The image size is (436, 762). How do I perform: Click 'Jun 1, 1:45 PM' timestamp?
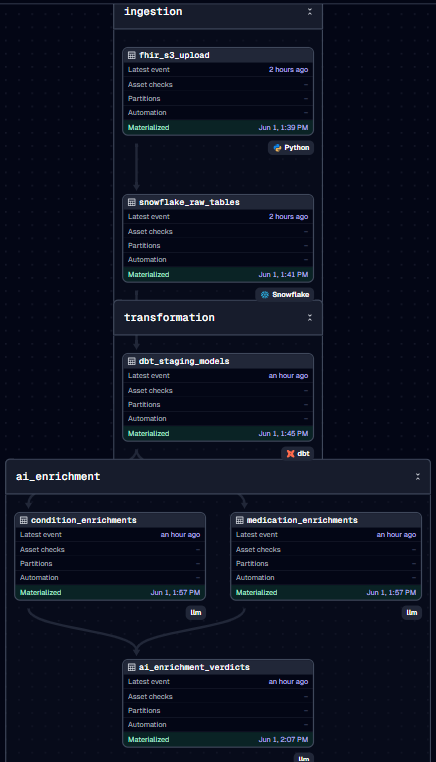click(283, 433)
